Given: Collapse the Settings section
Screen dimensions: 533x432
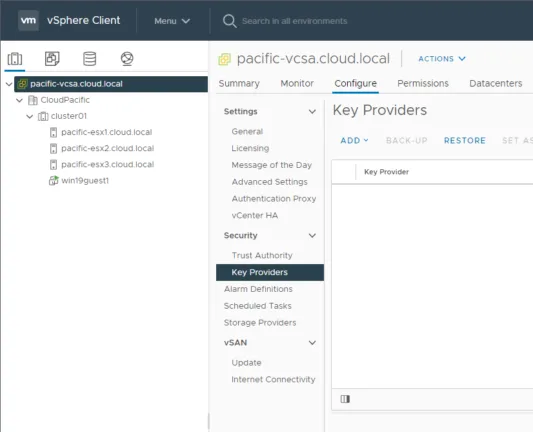Looking at the screenshot, I should coord(312,111).
